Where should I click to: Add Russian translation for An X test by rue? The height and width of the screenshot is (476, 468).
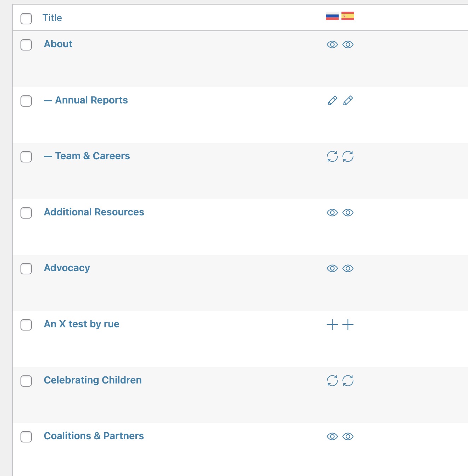point(332,325)
